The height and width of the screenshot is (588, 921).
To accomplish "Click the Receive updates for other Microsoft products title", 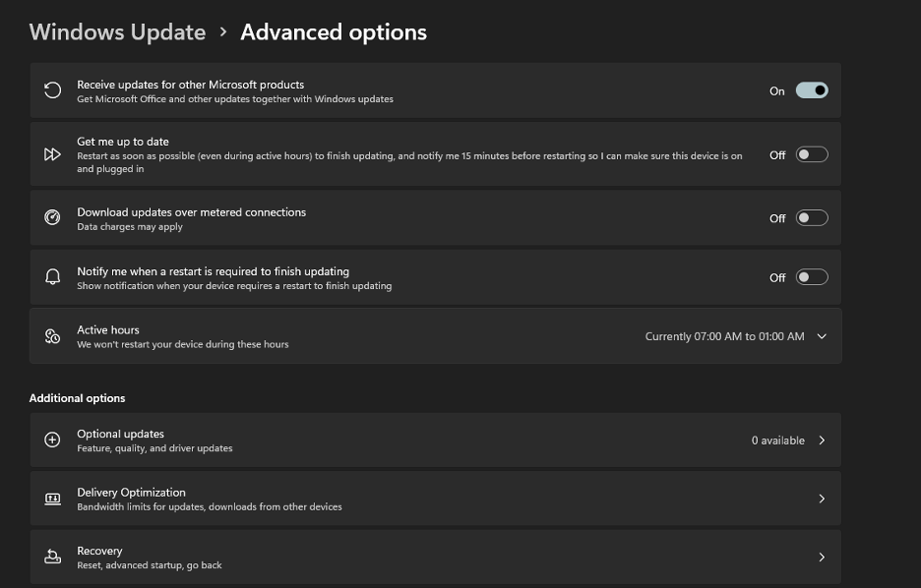I will (190, 85).
